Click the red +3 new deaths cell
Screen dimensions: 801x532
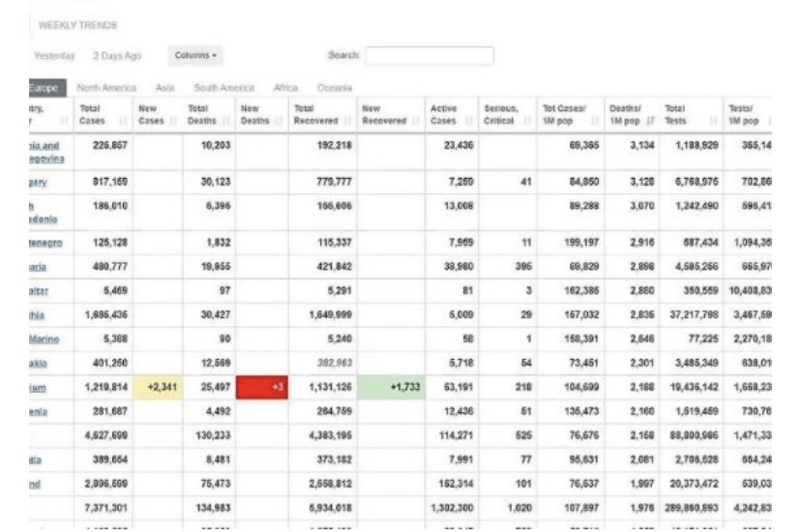click(262, 387)
